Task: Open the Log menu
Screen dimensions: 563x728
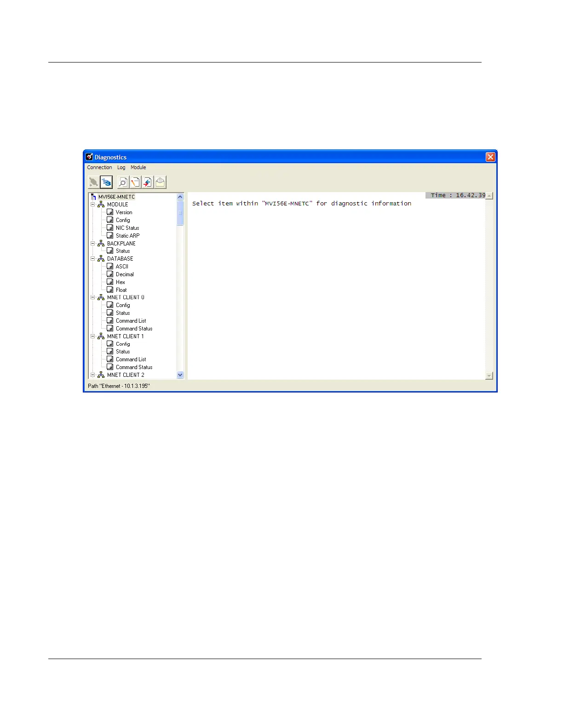Action: click(x=121, y=167)
